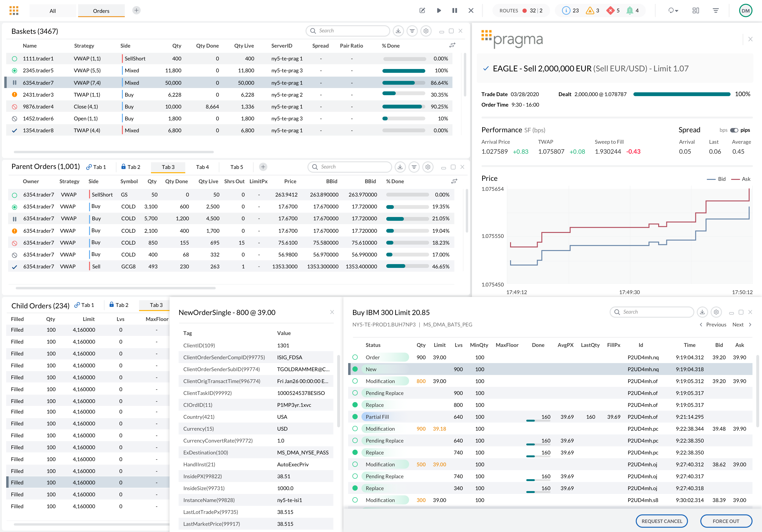Click the Baskets search field
This screenshot has height=532, width=762.
[x=347, y=31]
